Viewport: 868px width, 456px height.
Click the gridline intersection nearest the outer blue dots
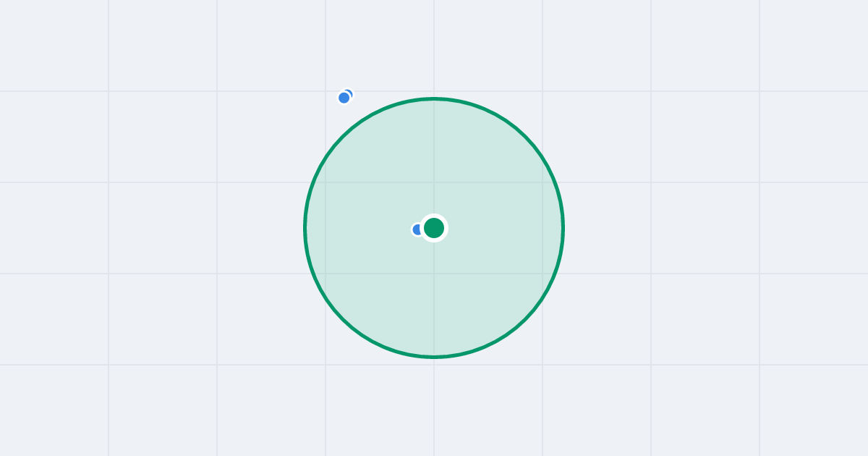pyautogui.click(x=325, y=91)
